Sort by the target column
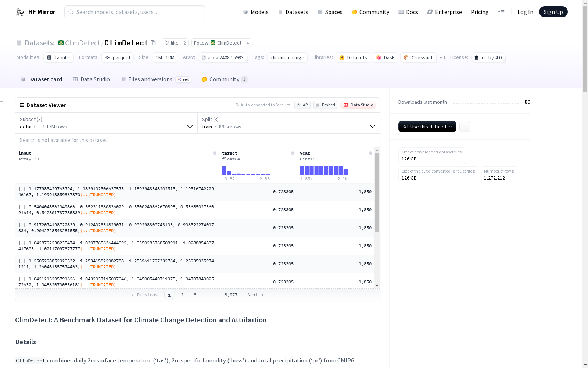 tap(293, 153)
